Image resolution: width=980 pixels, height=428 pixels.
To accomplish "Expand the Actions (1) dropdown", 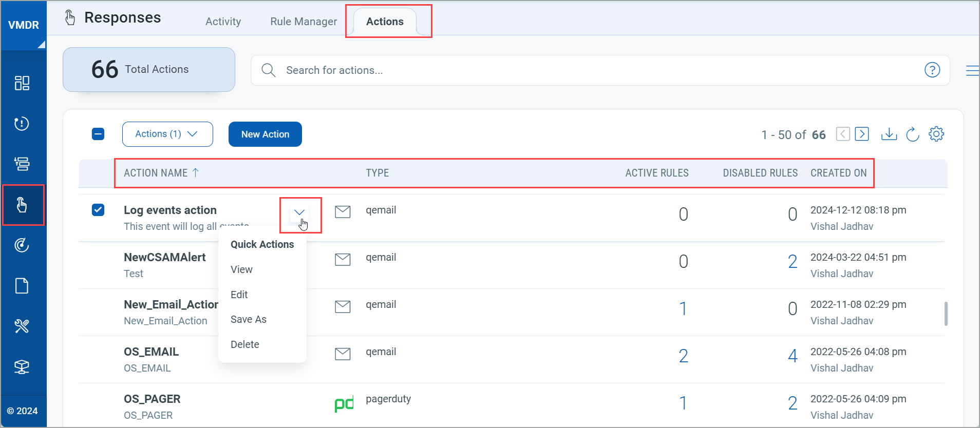I will pyautogui.click(x=167, y=134).
